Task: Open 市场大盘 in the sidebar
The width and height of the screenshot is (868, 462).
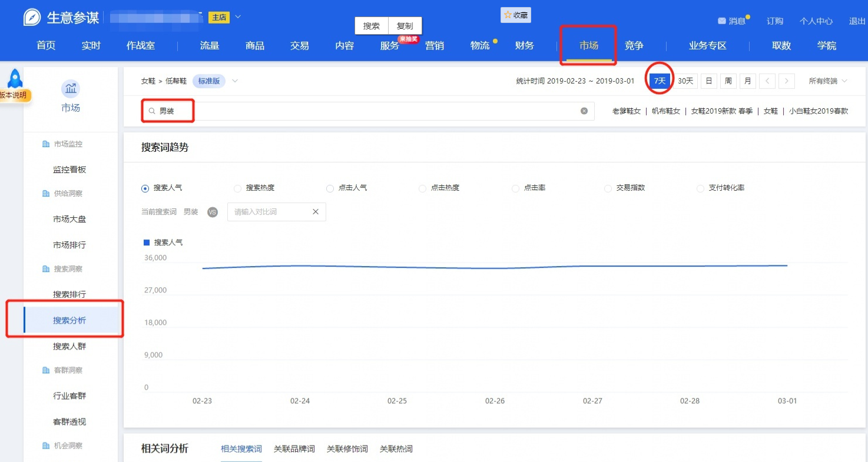Action: tap(69, 219)
